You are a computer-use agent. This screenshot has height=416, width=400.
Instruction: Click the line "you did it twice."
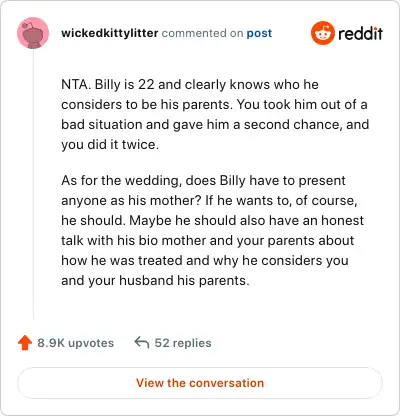click(110, 145)
